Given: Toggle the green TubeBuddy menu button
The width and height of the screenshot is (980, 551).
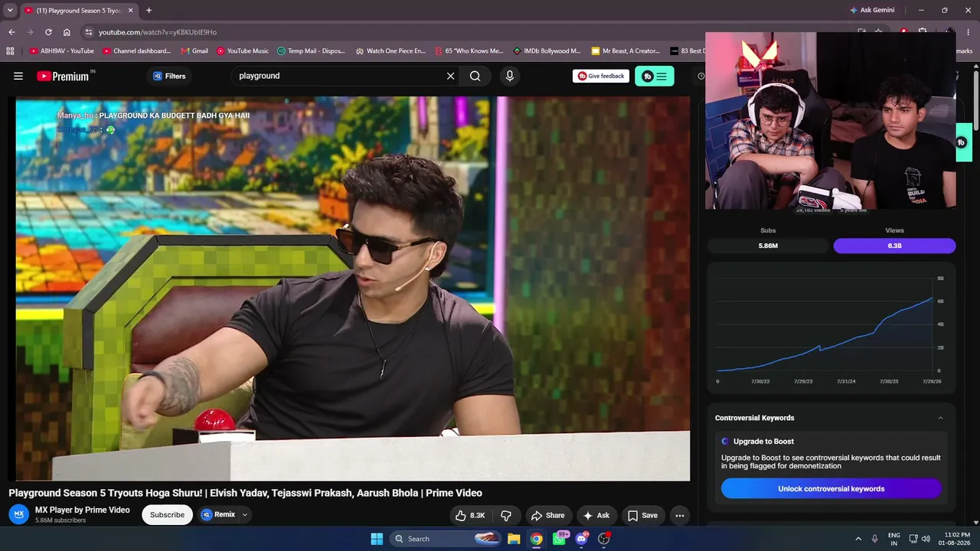Looking at the screenshot, I should [655, 76].
